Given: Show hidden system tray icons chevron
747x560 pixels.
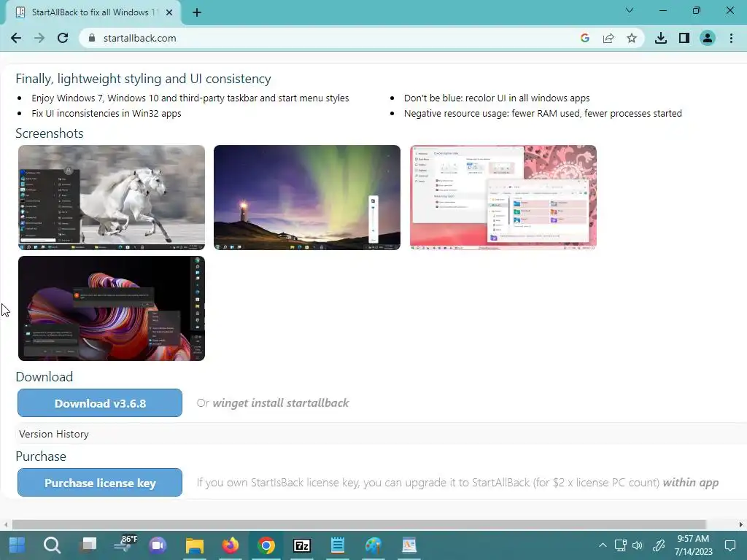Looking at the screenshot, I should pos(603,545).
